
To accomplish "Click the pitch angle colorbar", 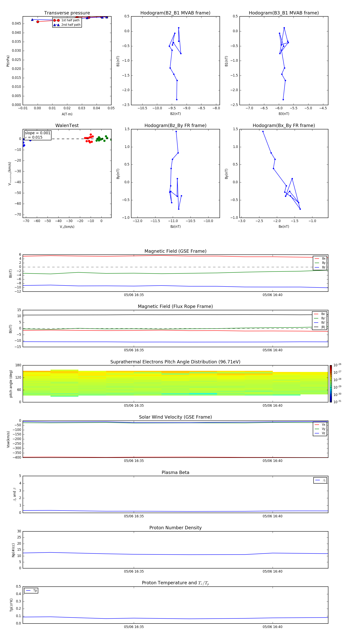I will coord(331,384).
